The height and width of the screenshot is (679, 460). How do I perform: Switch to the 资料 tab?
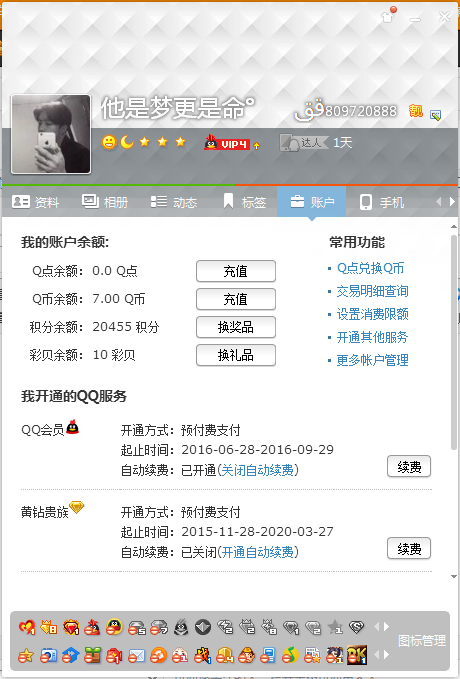coord(36,202)
